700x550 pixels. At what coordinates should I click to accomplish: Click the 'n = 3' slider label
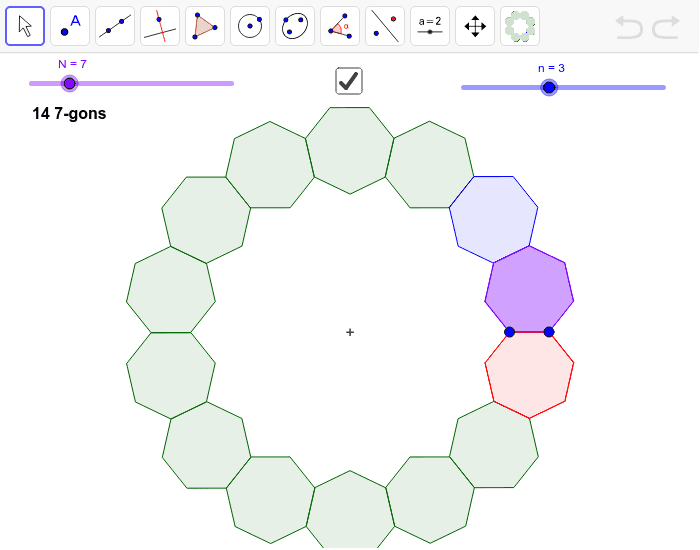tap(551, 68)
